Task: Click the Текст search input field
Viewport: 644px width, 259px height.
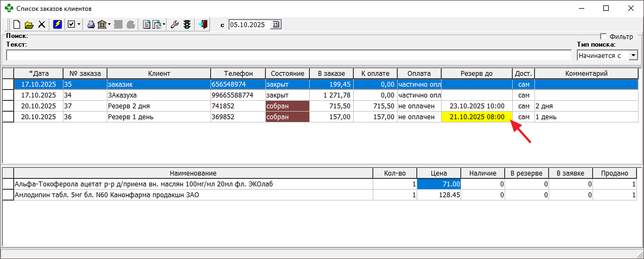Action: click(x=289, y=55)
